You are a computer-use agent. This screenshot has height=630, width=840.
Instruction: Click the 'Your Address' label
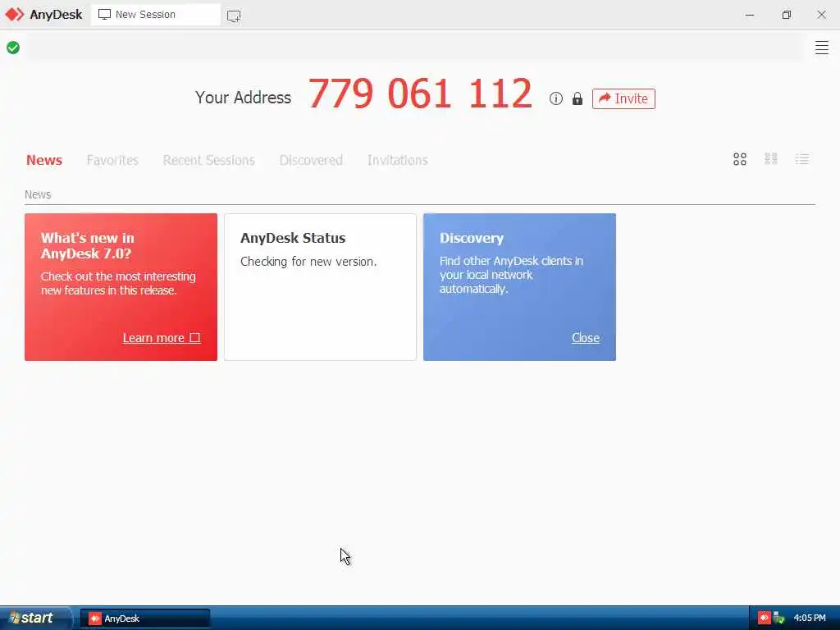(x=243, y=98)
